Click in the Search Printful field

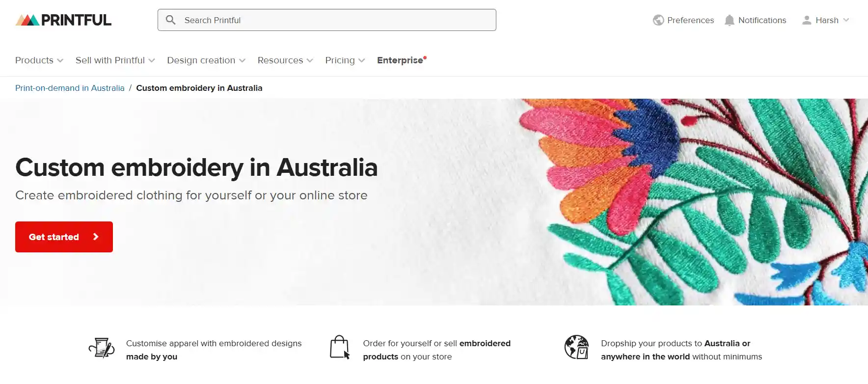point(327,20)
